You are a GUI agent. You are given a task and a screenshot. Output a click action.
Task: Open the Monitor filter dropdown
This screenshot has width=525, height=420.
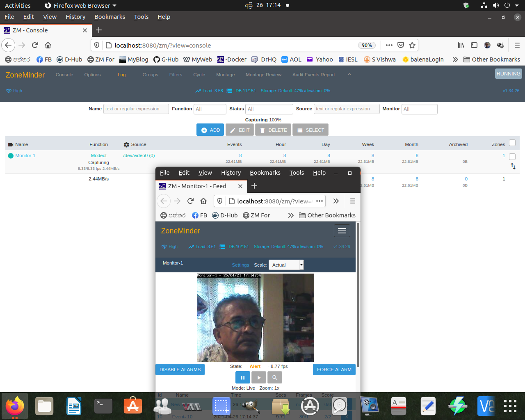(420, 109)
